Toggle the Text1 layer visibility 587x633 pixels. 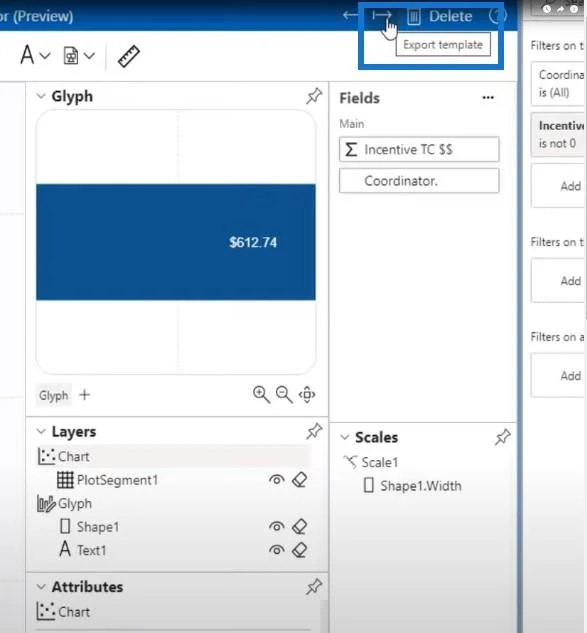[277, 550]
